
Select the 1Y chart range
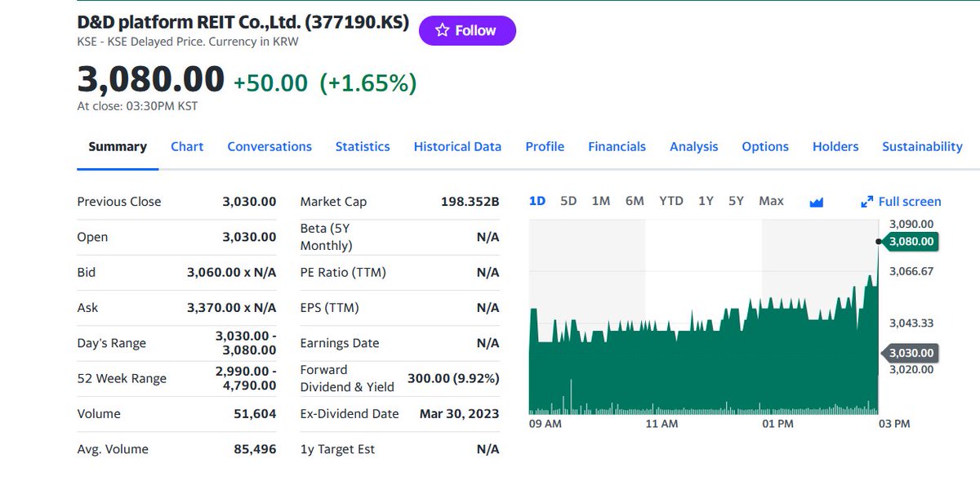coord(706,201)
